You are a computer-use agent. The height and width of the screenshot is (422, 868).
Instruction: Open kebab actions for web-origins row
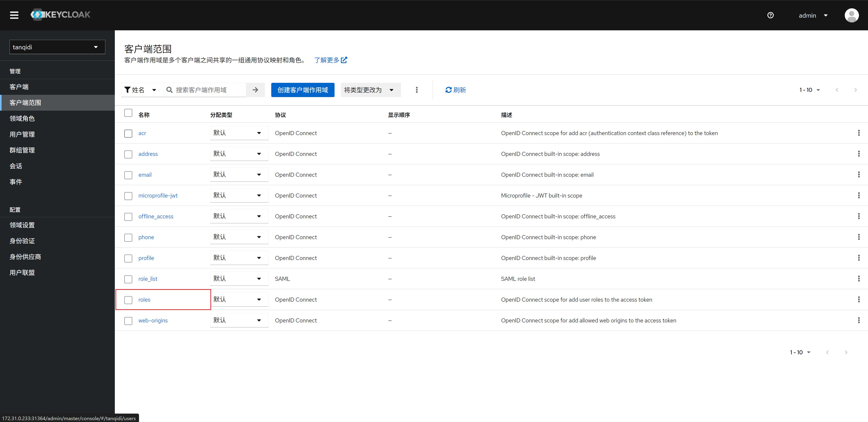[x=859, y=320]
